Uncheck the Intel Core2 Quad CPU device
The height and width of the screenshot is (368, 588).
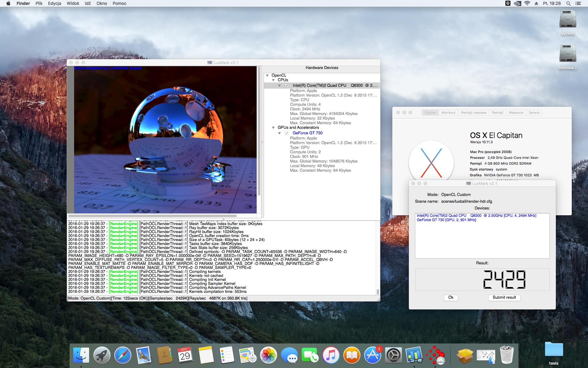287,86
